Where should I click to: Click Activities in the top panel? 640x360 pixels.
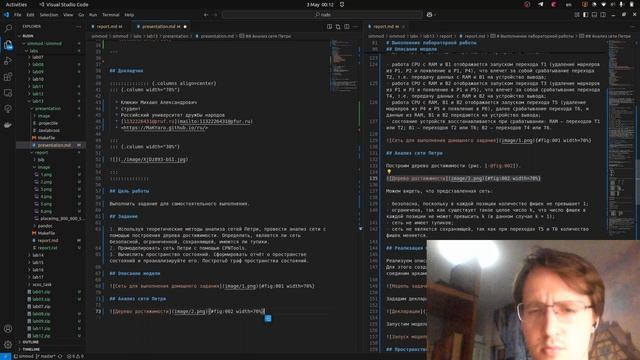click(16, 4)
